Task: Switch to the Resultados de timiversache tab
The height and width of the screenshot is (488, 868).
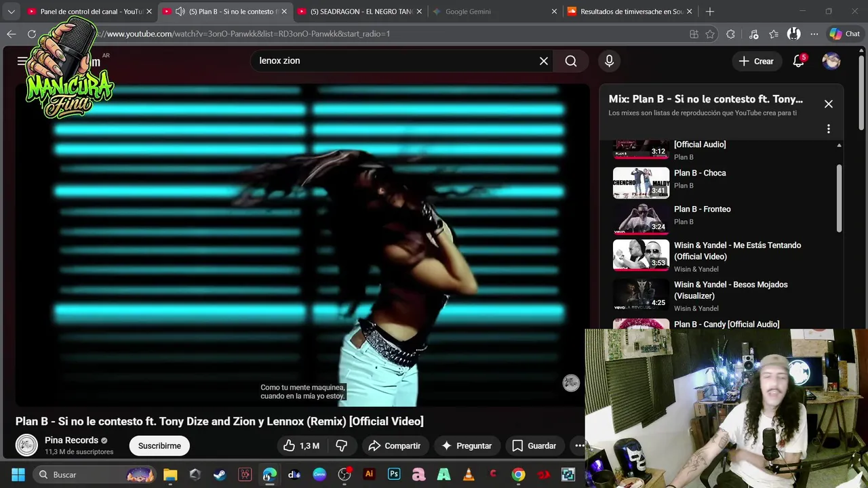Action: click(x=631, y=12)
